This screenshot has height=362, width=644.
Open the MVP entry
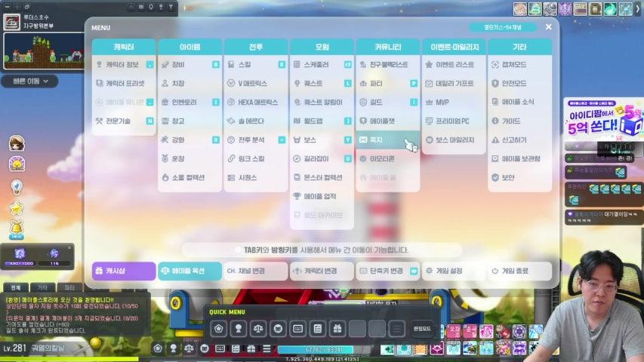[x=454, y=103]
